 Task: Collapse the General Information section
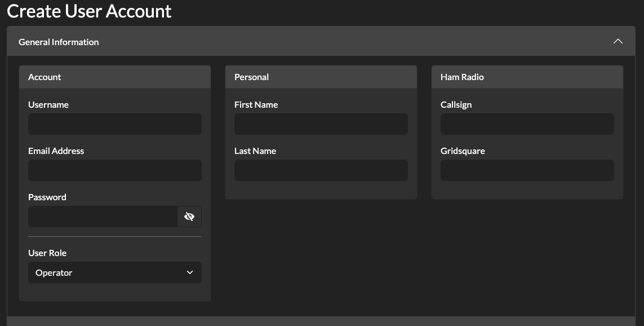[x=618, y=42]
